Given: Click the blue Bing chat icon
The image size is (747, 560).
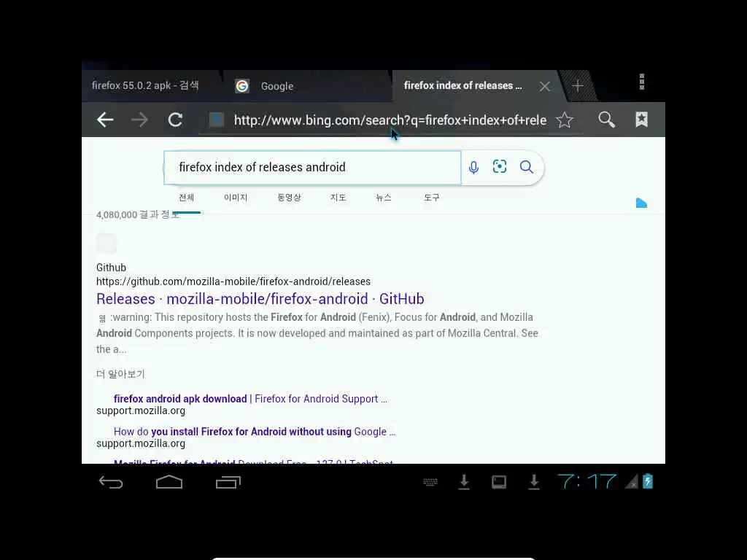Looking at the screenshot, I should (641, 203).
